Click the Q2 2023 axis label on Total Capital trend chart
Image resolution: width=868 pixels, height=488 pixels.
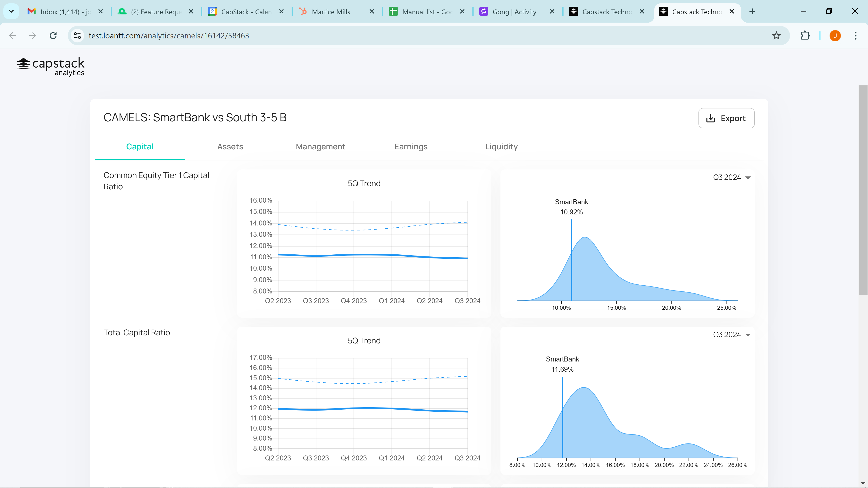click(x=278, y=458)
